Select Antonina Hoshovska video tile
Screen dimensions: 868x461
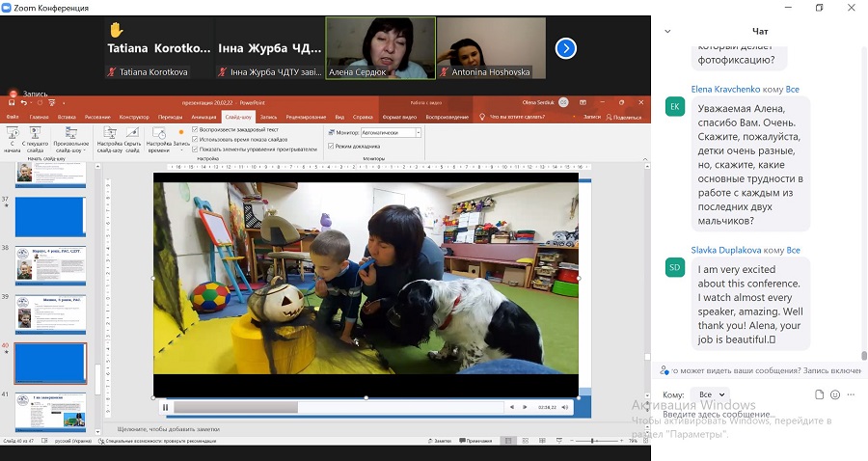pos(491,48)
